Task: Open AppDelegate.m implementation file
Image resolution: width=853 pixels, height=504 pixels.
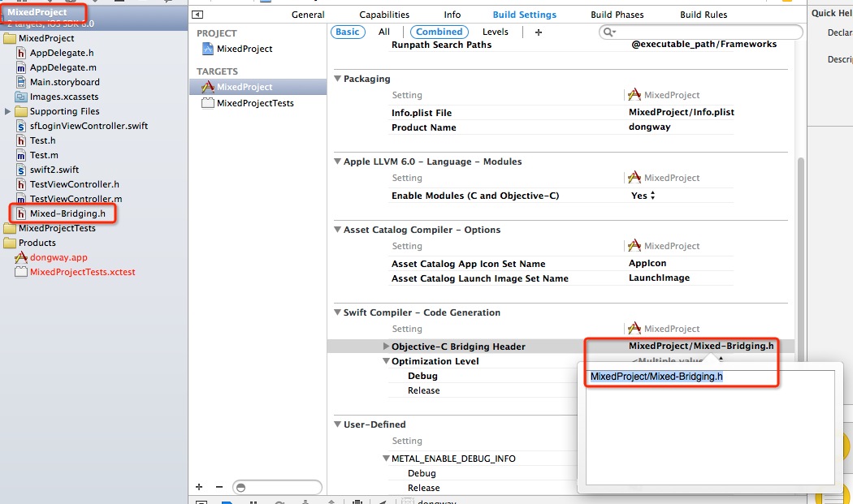Action: tap(63, 67)
